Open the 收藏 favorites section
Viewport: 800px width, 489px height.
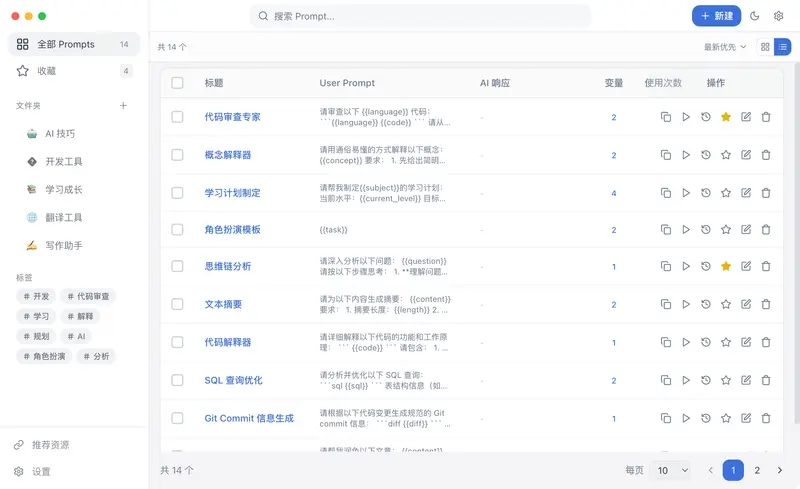click(x=47, y=71)
